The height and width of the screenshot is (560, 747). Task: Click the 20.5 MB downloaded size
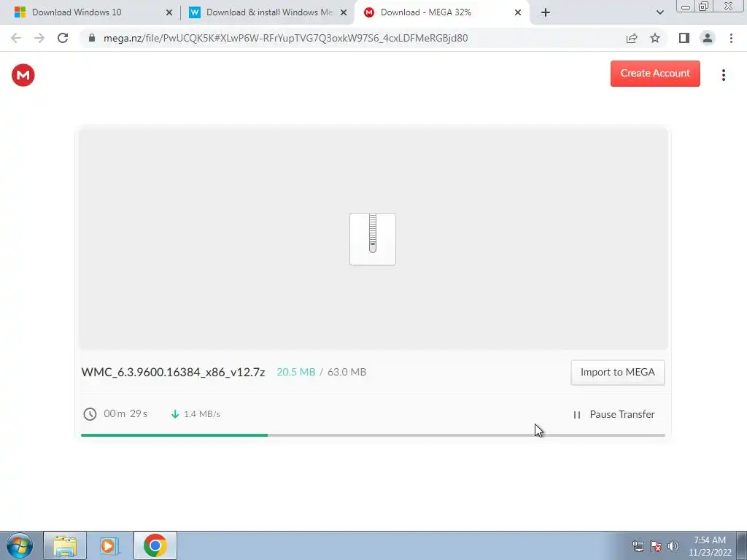[296, 372]
